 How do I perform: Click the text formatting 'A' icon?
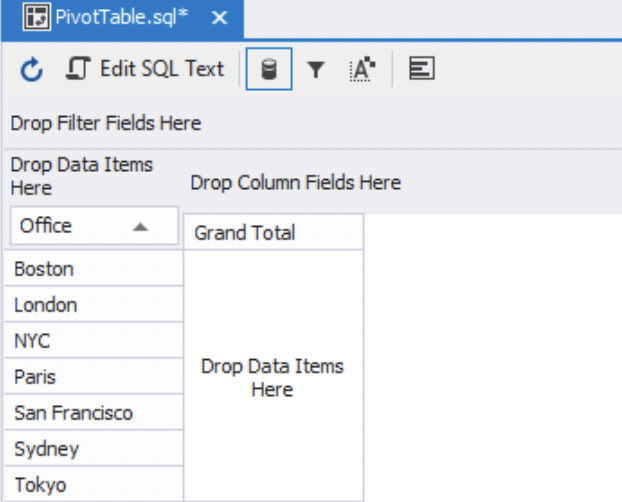coord(361,70)
